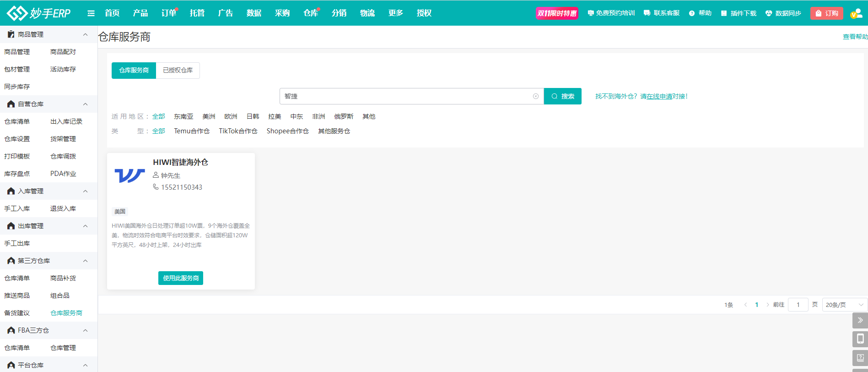Switch to the 已授权仓库 tab
This screenshot has width=868, height=372.
pyautogui.click(x=178, y=70)
